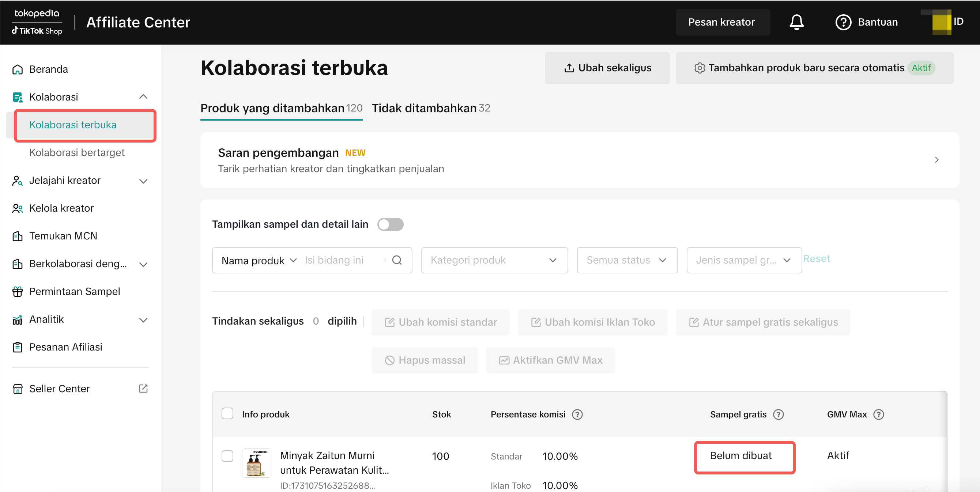Click Persentase komisi help icon
980x492 pixels.
click(x=577, y=414)
